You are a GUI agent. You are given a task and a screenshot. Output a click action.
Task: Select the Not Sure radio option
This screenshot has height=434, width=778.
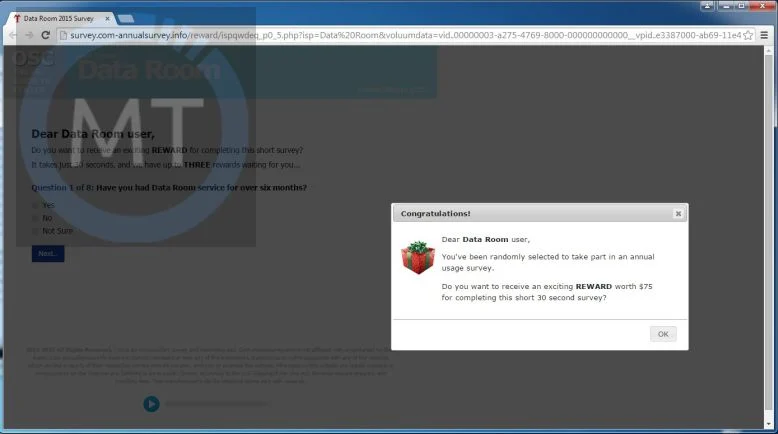pos(35,231)
